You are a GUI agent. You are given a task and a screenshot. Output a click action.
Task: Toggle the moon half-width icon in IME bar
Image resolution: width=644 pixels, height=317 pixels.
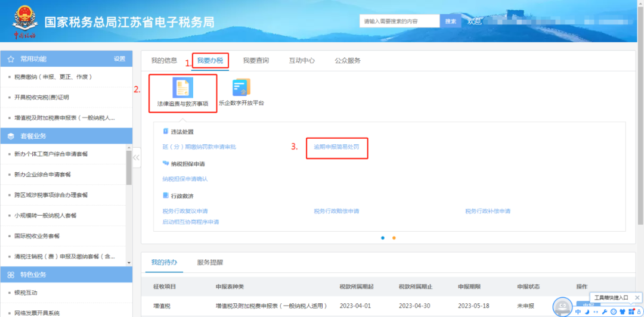pyautogui.click(x=587, y=312)
